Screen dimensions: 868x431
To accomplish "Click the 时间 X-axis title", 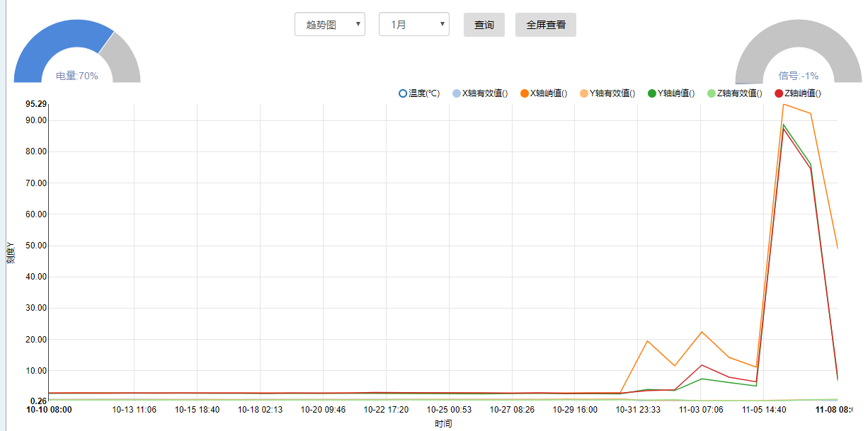I will (x=443, y=424).
